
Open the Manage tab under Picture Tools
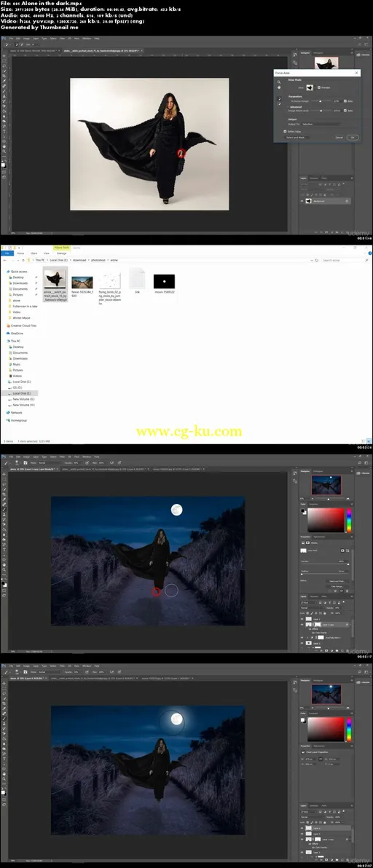pos(61,253)
